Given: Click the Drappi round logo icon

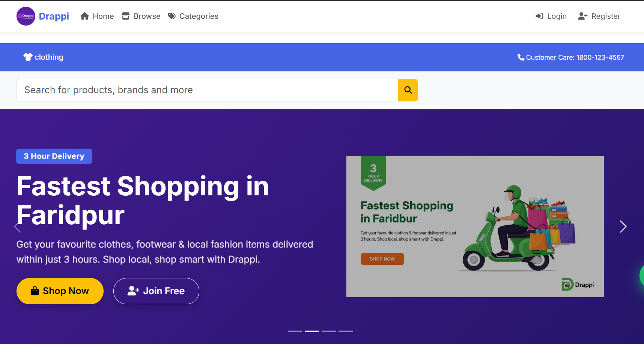Looking at the screenshot, I should 26,16.
